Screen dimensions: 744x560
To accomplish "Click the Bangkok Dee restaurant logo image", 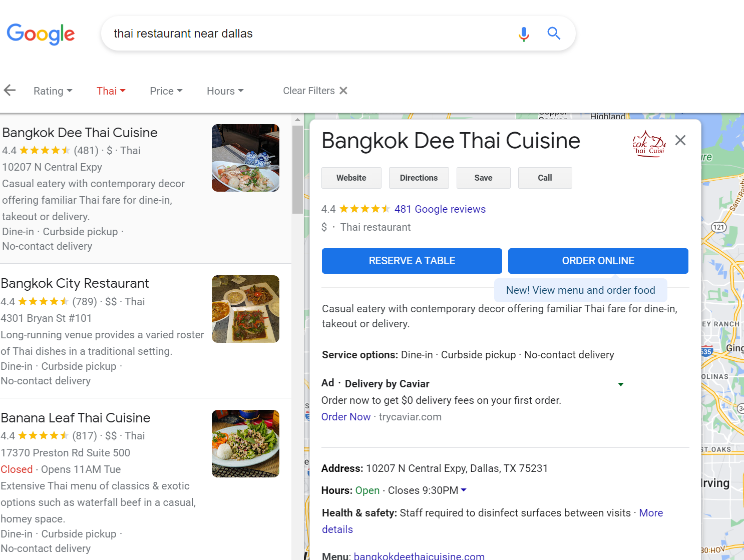I will [x=649, y=144].
